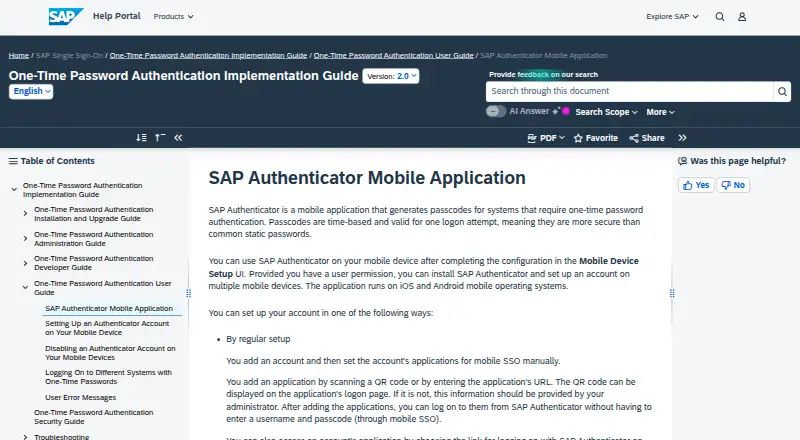Click the page heading SAP Authenticator Mobile Application
Screen dimensions: 800x440
coord(367,178)
